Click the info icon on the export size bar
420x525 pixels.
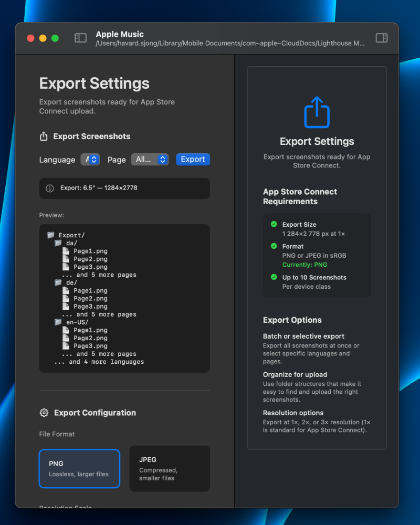pos(49,188)
